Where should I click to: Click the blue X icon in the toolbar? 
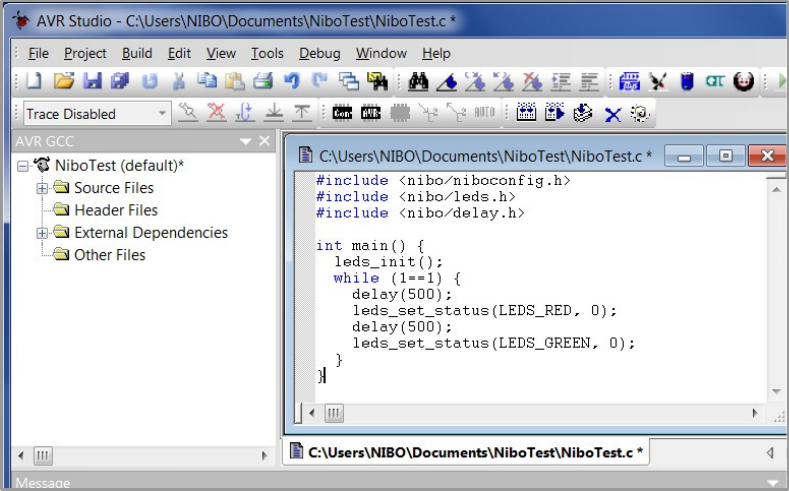tap(612, 114)
